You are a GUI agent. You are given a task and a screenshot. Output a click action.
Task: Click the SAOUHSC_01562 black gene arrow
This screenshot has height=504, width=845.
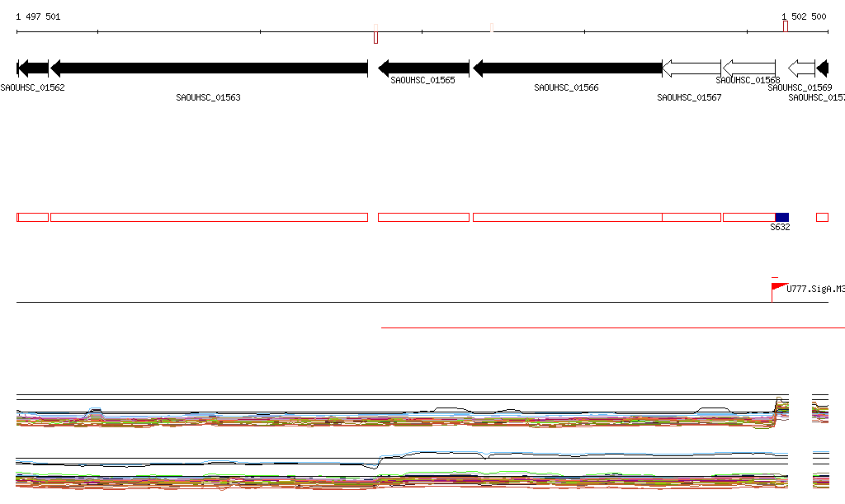[33, 68]
